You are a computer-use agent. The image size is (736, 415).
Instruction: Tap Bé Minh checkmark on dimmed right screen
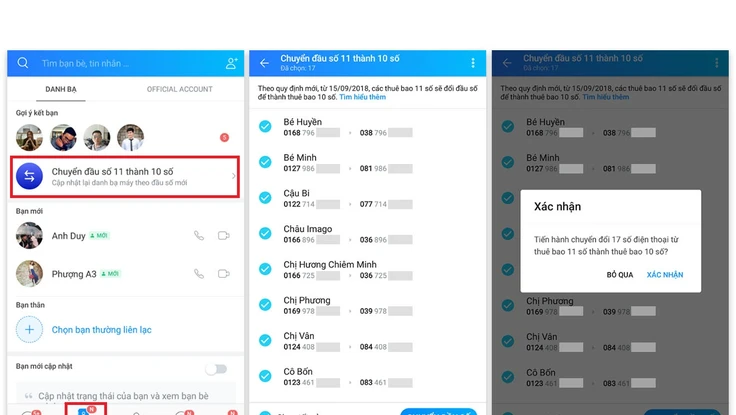(508, 162)
